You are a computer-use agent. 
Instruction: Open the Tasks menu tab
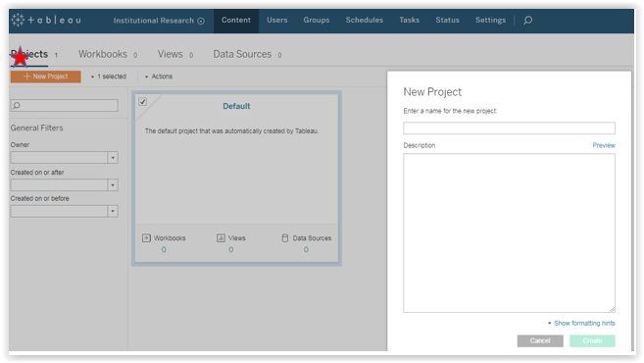click(x=410, y=21)
